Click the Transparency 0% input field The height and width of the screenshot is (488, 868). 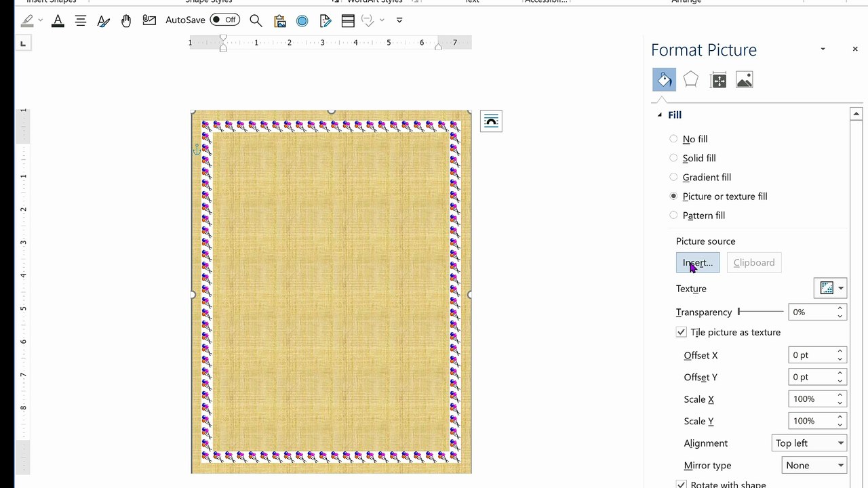tap(812, 312)
